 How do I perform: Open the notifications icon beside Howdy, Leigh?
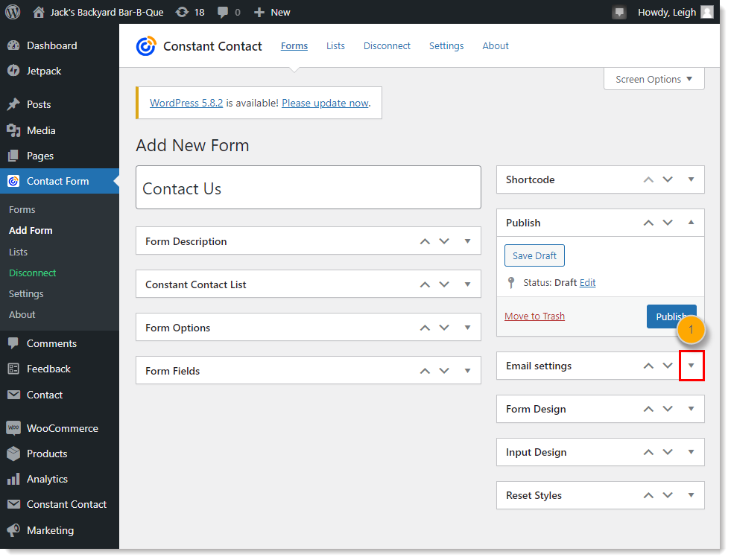(619, 12)
